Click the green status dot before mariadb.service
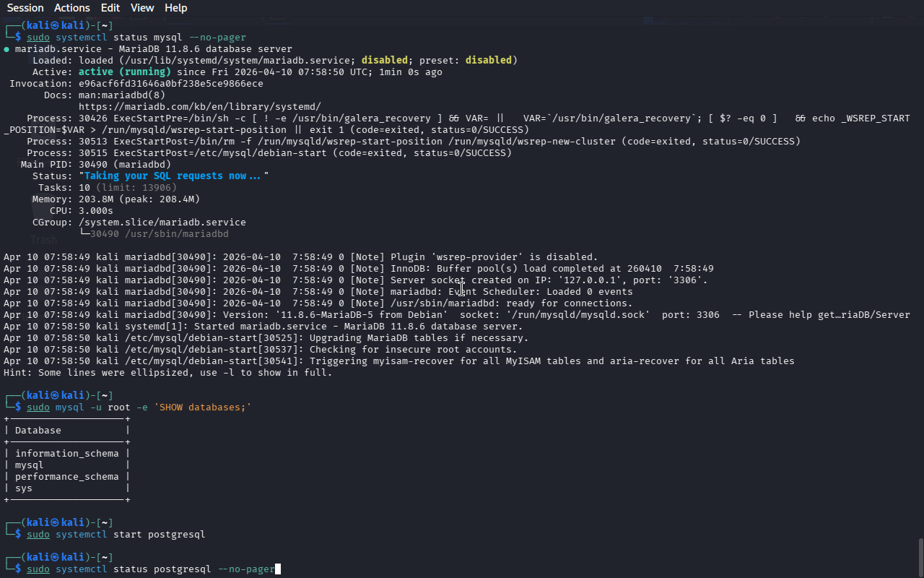 (x=6, y=49)
